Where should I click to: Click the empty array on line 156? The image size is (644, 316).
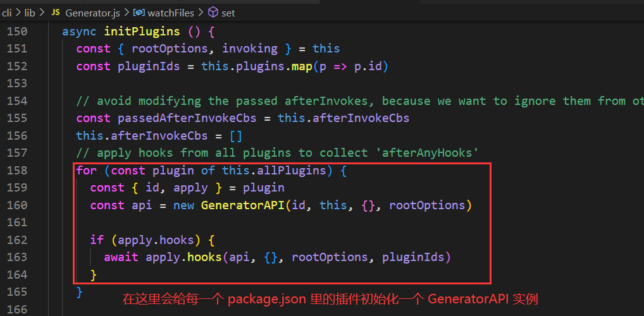click(x=236, y=136)
